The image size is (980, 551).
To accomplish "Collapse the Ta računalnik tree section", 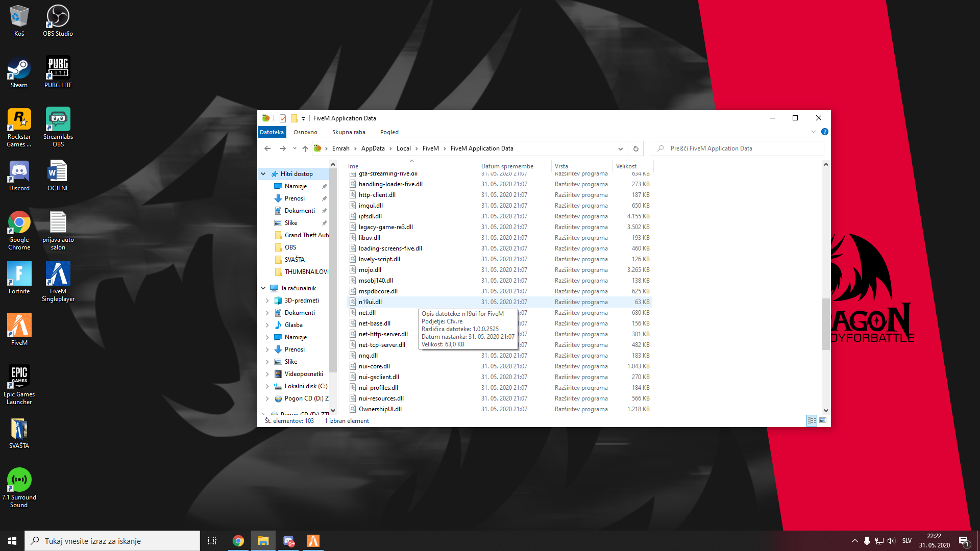I will coord(263,288).
